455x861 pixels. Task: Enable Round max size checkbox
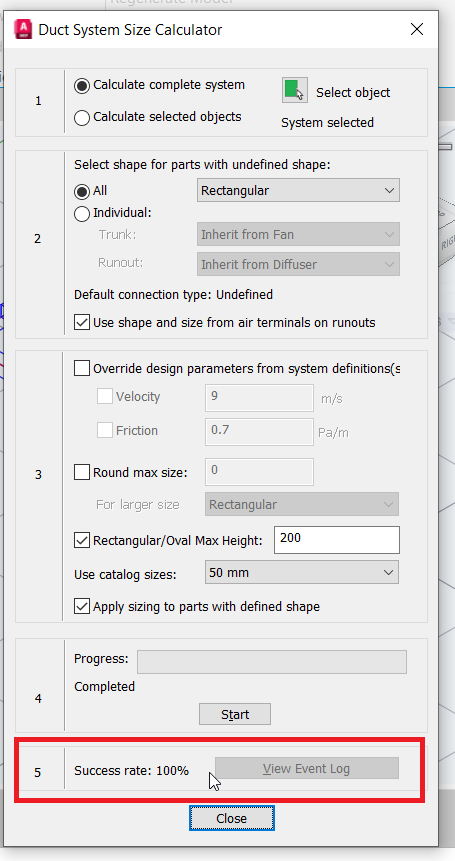coord(82,472)
